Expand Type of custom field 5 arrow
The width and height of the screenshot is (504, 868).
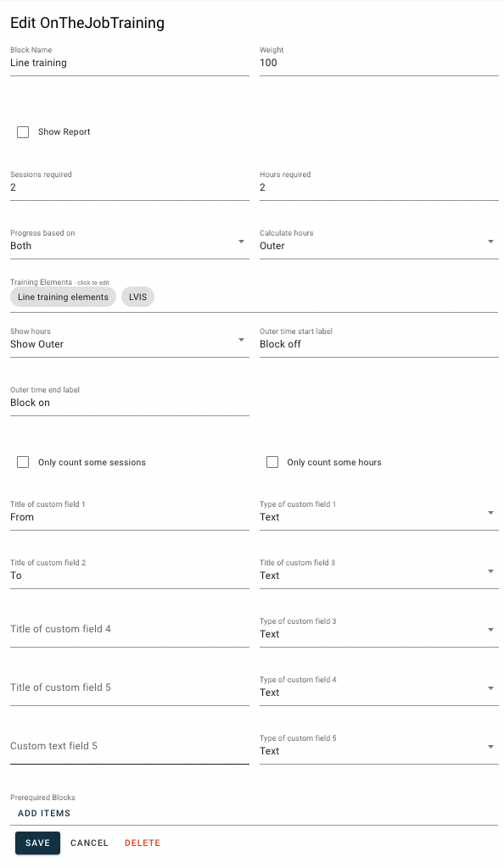tap(490, 748)
